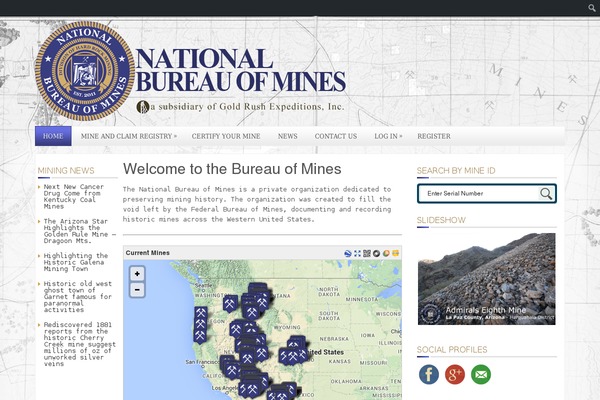Click the National Bureau of Mines seal logo
Viewport: 600px width, 400px height.
click(x=85, y=71)
